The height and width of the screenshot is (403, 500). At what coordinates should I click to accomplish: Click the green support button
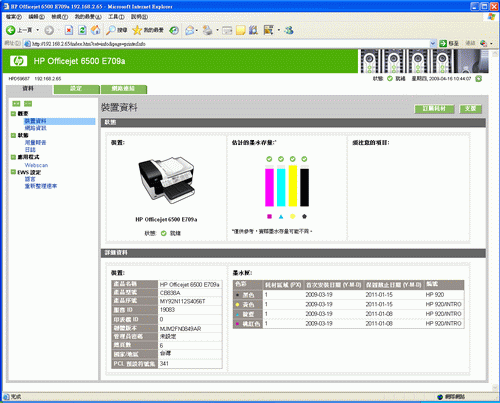coord(471,109)
